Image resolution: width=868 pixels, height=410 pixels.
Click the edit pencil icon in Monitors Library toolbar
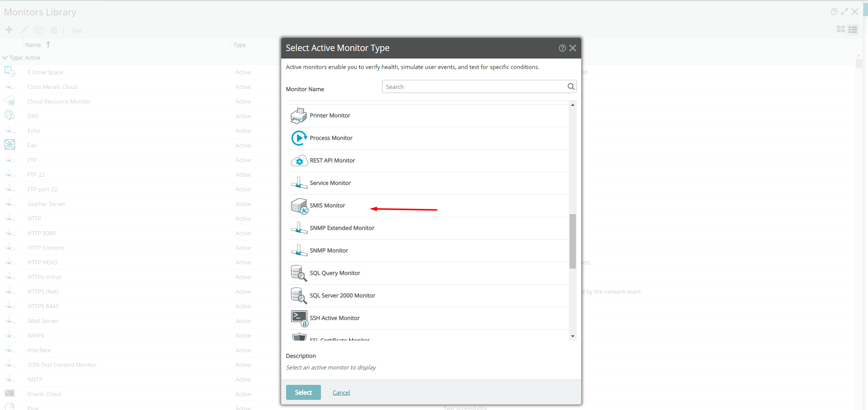[24, 30]
